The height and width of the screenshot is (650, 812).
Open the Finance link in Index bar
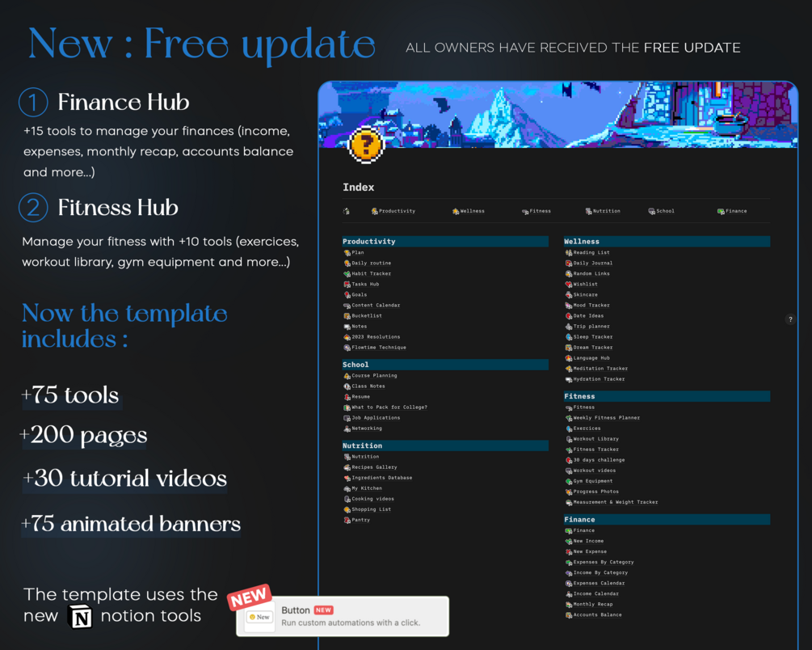[x=732, y=211]
